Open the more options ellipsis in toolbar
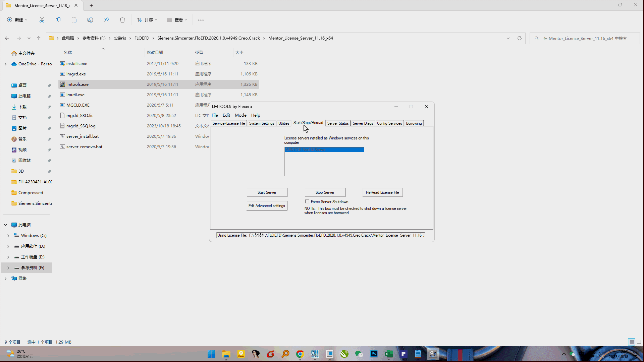The height and width of the screenshot is (362, 644). click(x=201, y=20)
